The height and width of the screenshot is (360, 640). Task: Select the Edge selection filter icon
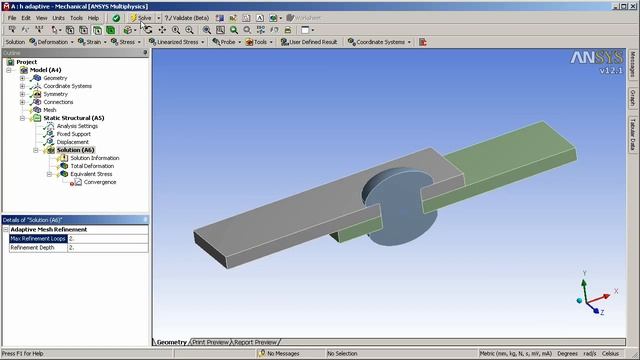[x=84, y=30]
